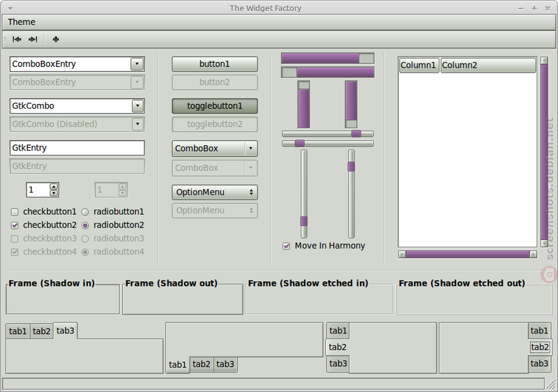The width and height of the screenshot is (558, 392).
Task: Click the list's vertical scrollbar up arrow
Action: coord(544,61)
